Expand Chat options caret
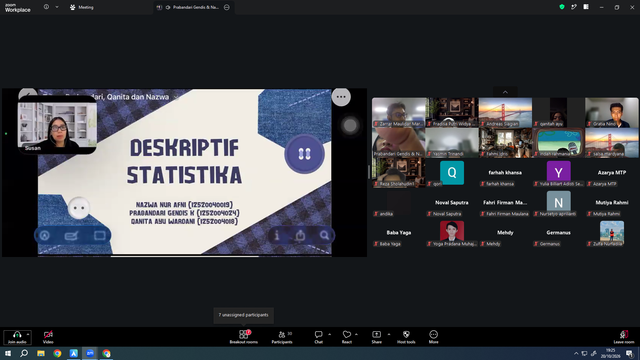The image size is (640, 360). [329, 334]
